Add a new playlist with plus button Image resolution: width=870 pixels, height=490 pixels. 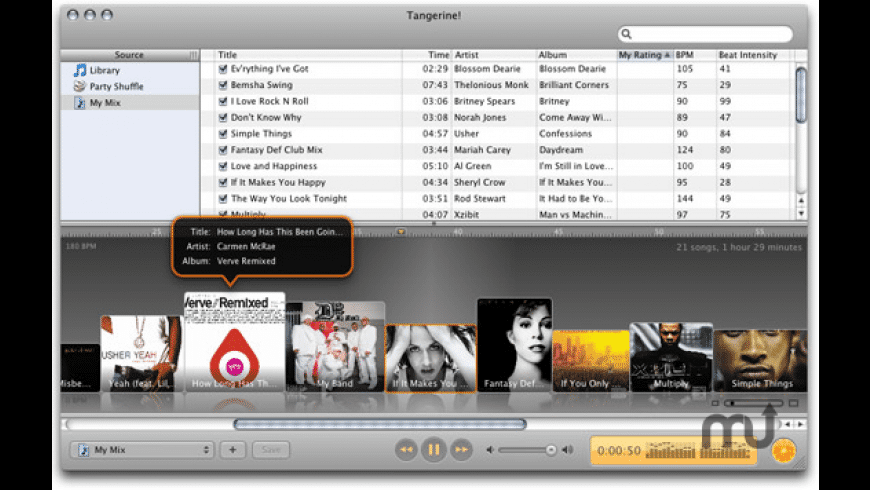pos(232,449)
